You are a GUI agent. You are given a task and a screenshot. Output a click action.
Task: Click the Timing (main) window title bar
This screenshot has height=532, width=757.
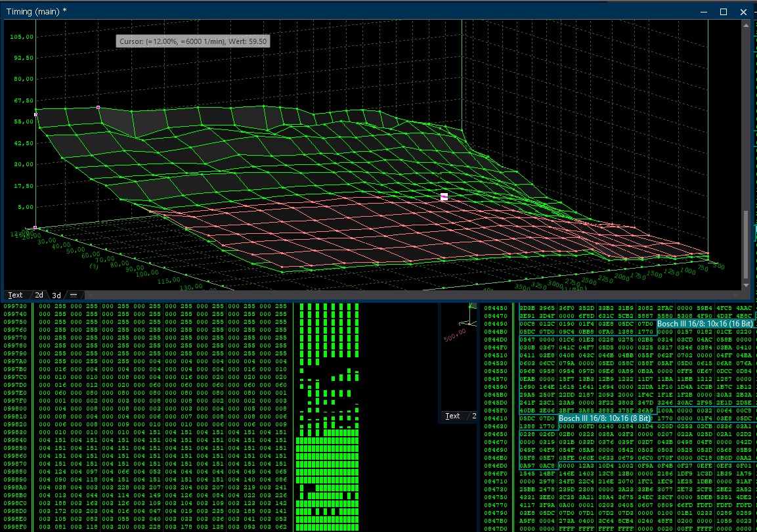[x=328, y=11]
